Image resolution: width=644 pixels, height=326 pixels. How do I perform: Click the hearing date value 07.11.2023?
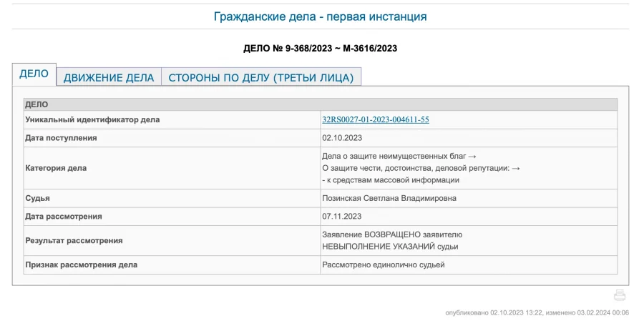point(342,217)
